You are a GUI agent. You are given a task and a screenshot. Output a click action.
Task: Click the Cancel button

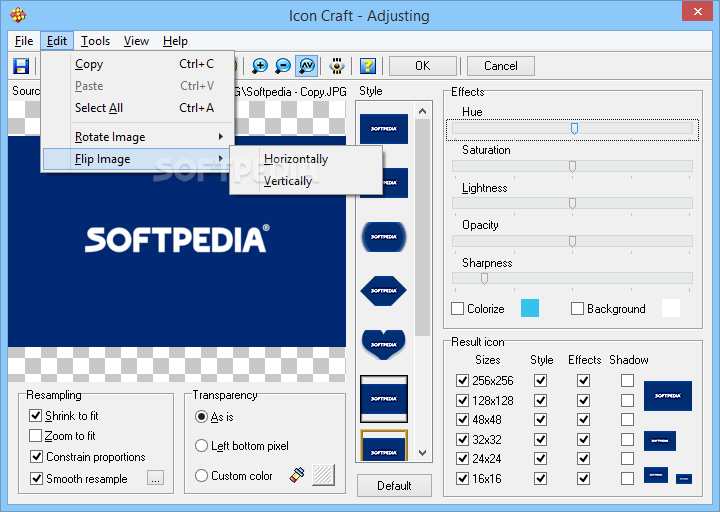501,66
